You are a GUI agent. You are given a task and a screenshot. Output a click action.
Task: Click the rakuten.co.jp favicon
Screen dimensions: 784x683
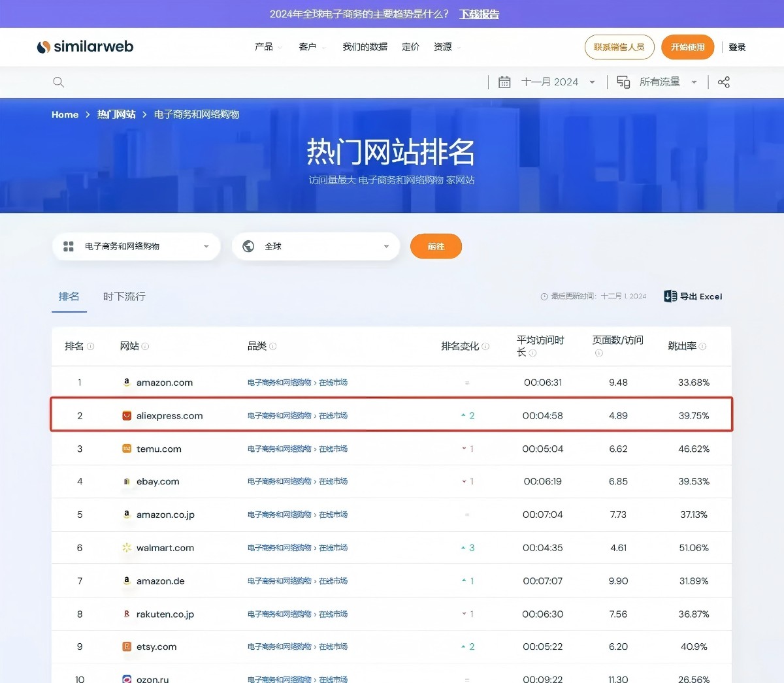point(127,614)
